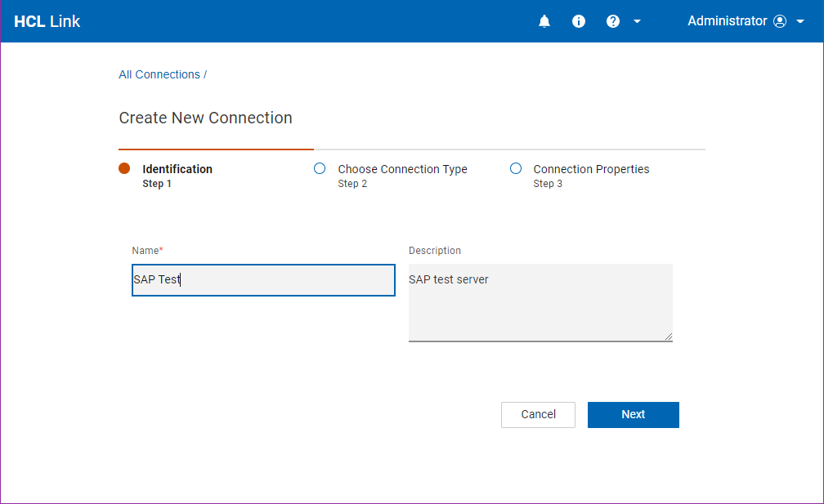
Task: Open the notifications bell icon
Action: [544, 20]
